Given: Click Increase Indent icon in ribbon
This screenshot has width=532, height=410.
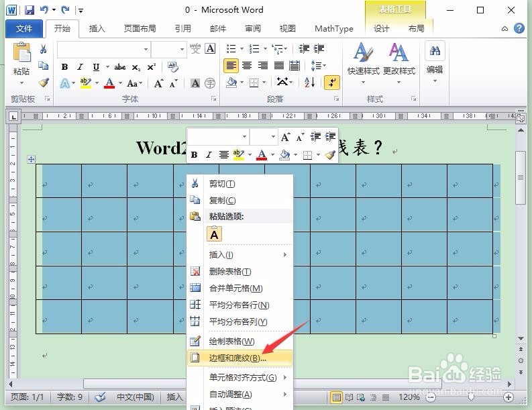Looking at the screenshot, I should (x=319, y=49).
